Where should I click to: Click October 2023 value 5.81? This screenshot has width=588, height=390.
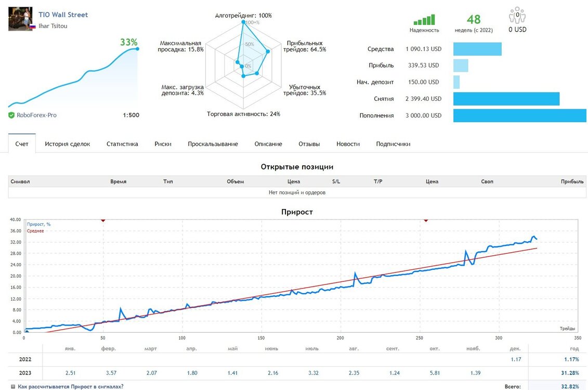[435, 373]
